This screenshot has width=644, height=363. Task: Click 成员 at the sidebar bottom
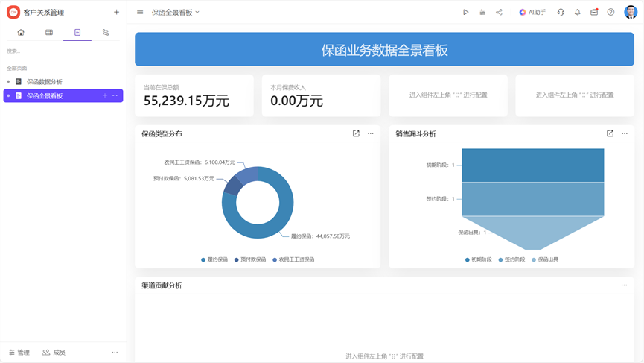click(54, 353)
